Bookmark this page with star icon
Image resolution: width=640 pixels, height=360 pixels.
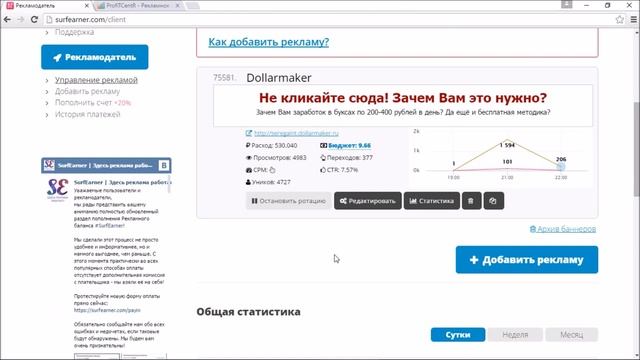pos(619,19)
